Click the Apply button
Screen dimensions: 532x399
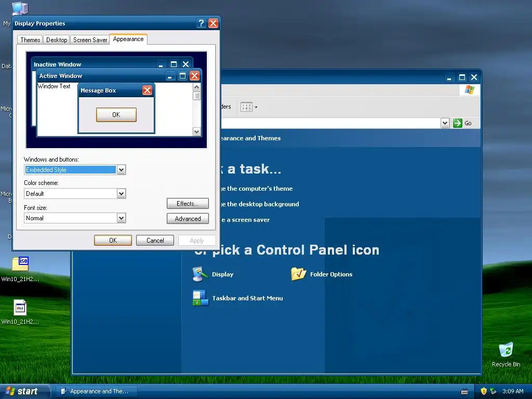[x=197, y=240]
